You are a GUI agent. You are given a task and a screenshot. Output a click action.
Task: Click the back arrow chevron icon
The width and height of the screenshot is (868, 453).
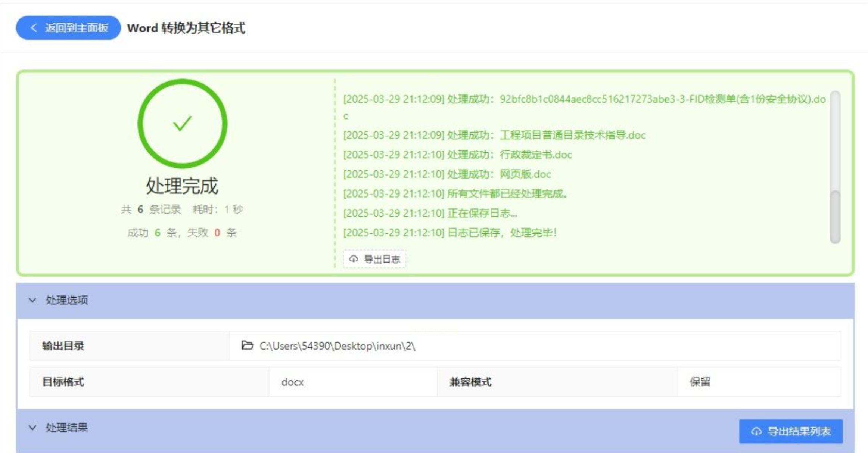pos(34,28)
